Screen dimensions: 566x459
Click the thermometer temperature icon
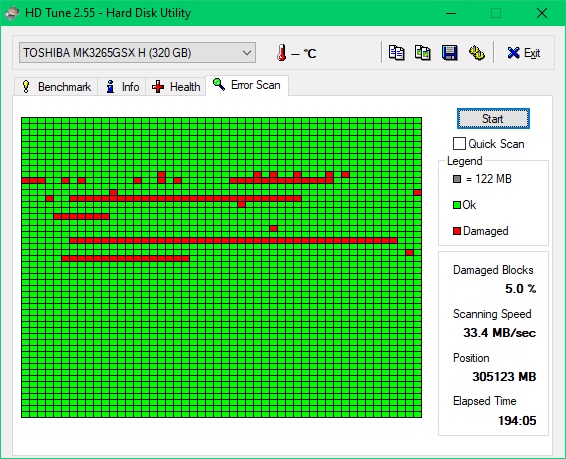tap(282, 53)
